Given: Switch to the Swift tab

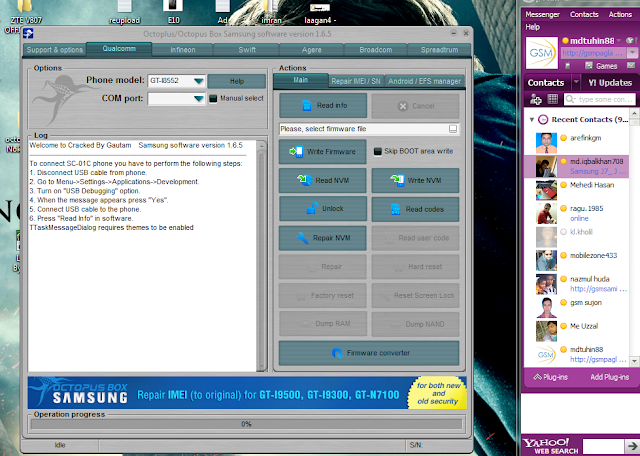Looking at the screenshot, I should tap(247, 50).
